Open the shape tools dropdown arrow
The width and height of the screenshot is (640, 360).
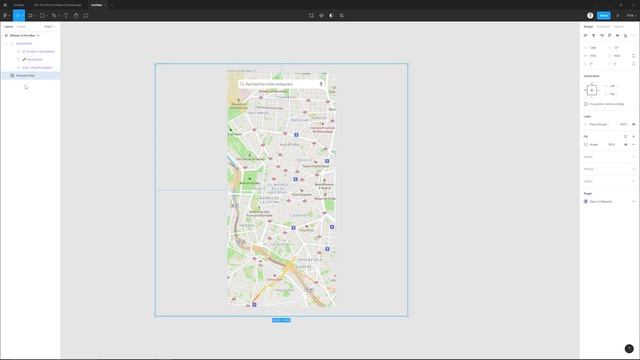coord(47,16)
